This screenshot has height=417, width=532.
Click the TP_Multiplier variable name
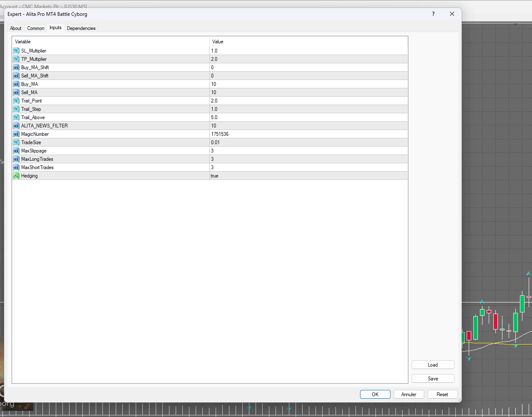[x=34, y=59]
